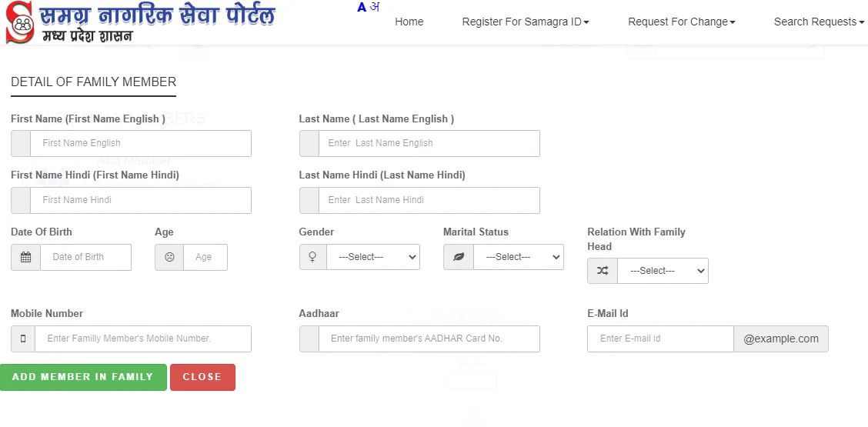Screen dimensions: 868x427
Task: Expand the Request For Change menu
Action: point(682,22)
